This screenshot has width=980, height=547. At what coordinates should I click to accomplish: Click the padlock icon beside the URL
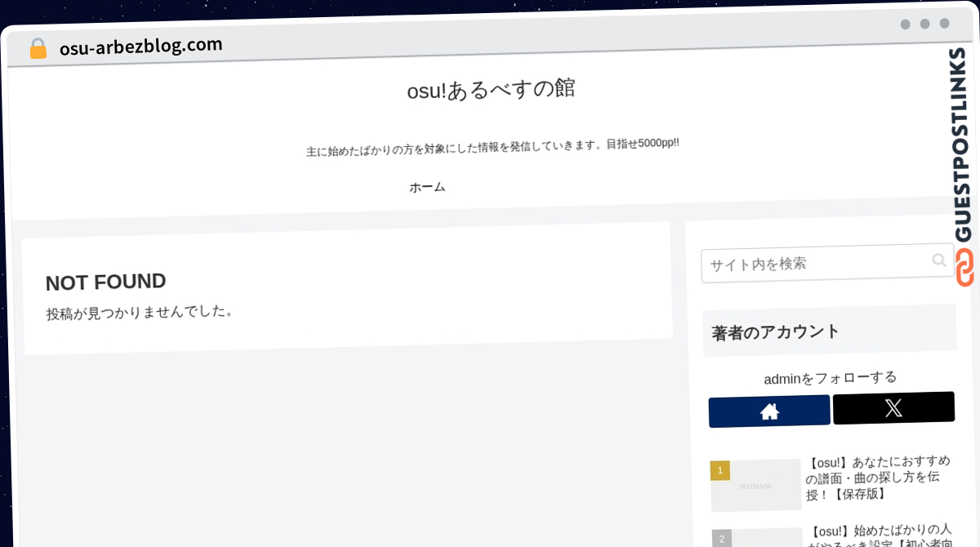click(38, 48)
